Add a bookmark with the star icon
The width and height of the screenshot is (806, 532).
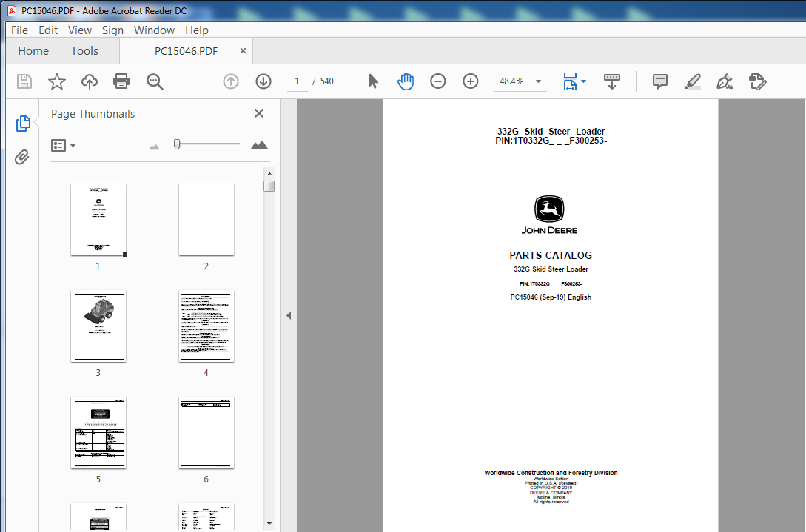point(57,81)
